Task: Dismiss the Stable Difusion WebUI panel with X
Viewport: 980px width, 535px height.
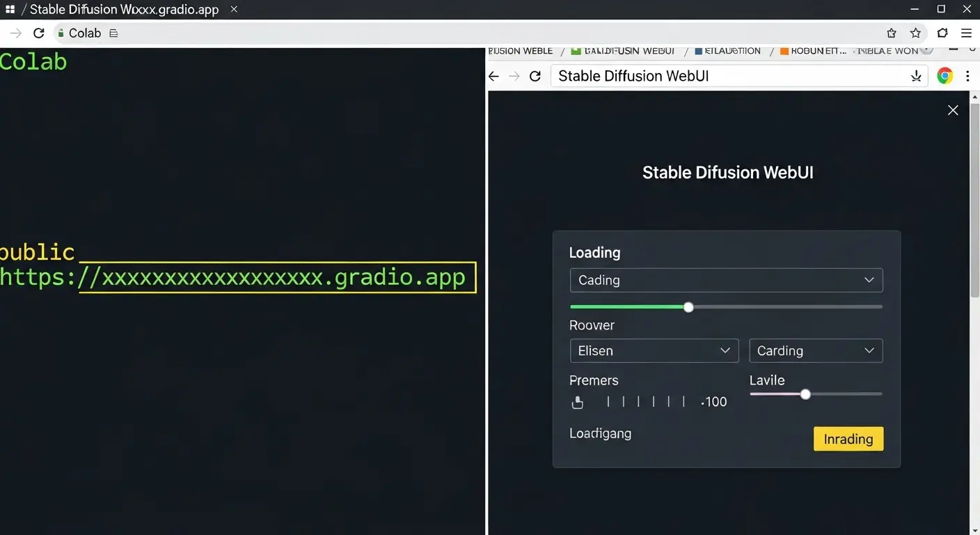Action: coord(953,110)
